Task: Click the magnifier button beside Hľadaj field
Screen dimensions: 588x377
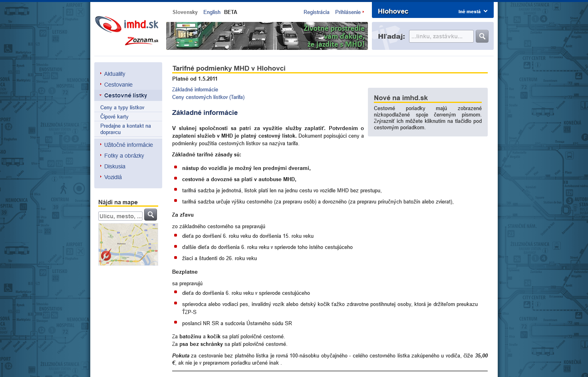Action: [x=482, y=36]
